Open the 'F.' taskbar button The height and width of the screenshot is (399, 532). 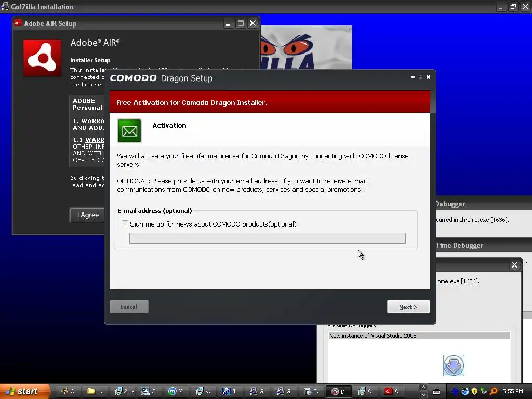point(311,391)
